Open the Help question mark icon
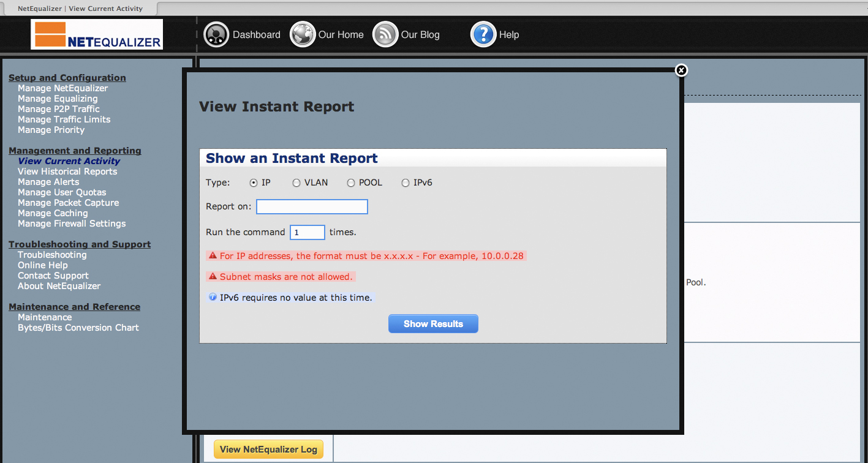The image size is (868, 463). pos(483,34)
